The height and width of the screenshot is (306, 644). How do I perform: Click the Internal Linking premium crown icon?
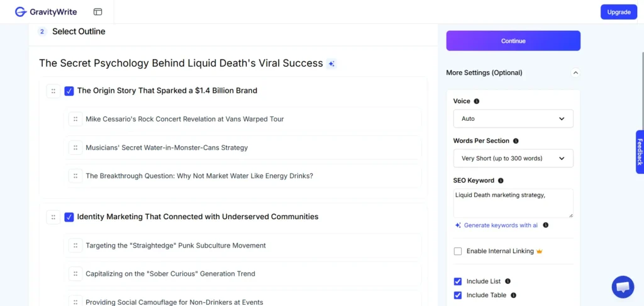click(x=540, y=251)
